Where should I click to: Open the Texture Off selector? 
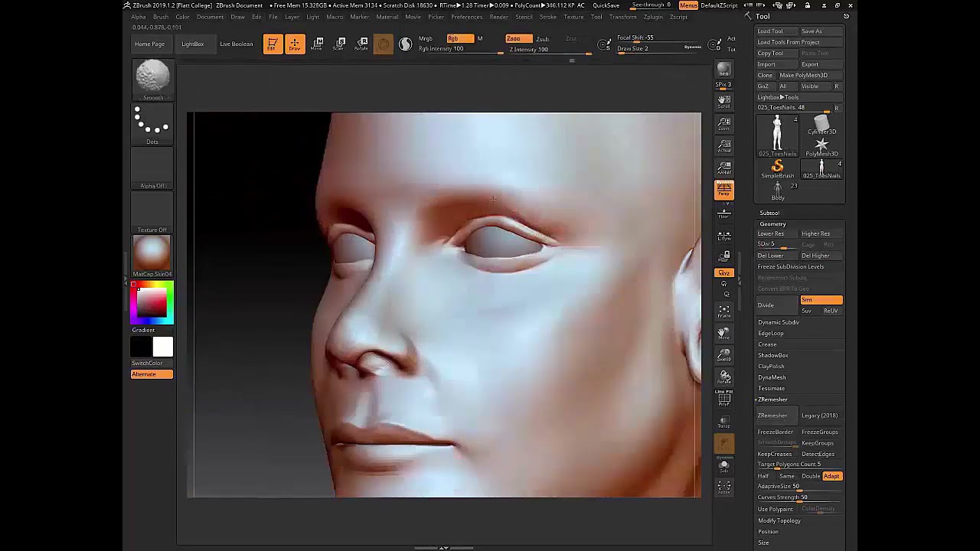point(152,212)
